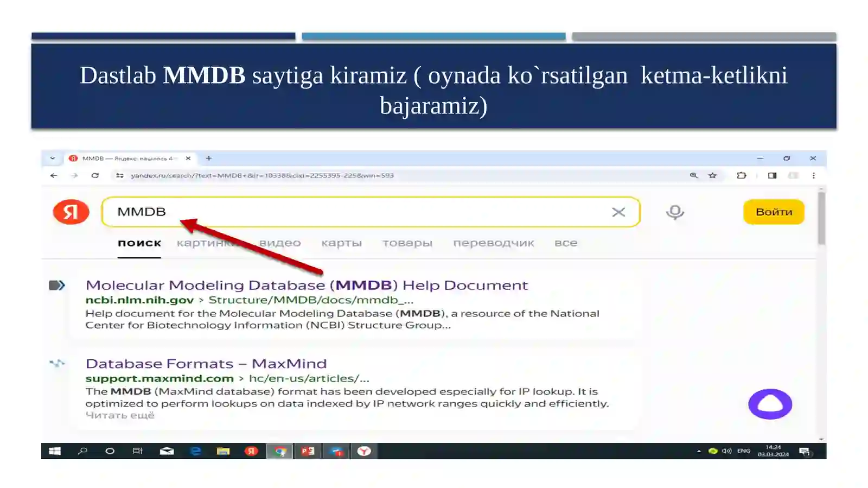This screenshot has width=868, height=488.
Task: Expand the tab search chevron
Action: (52, 159)
